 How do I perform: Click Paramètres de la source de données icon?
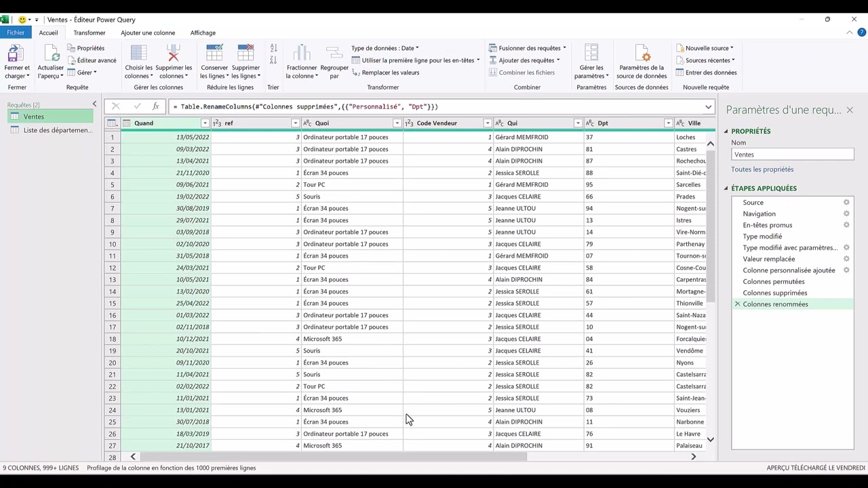coord(642,54)
